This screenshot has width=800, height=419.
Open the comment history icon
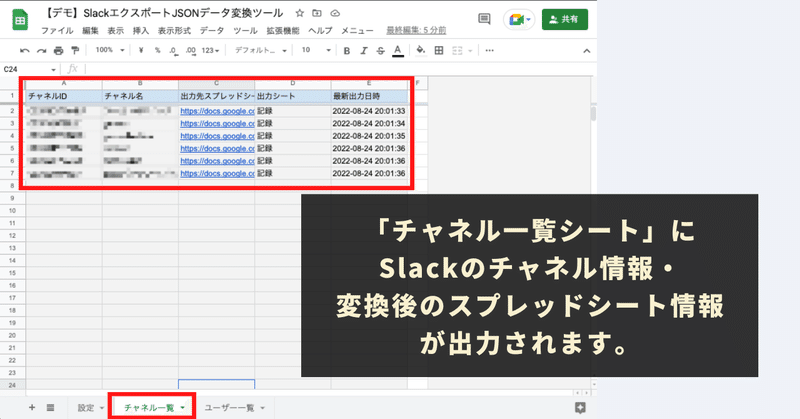484,19
